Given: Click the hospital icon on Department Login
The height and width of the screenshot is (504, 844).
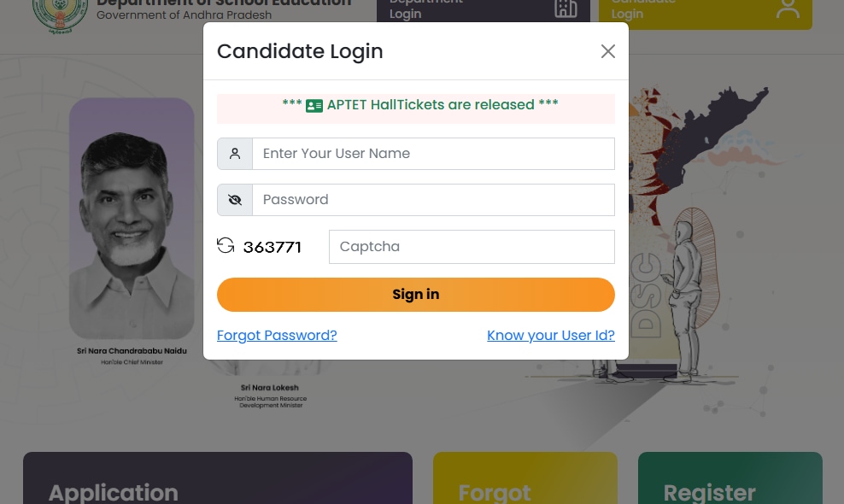Looking at the screenshot, I should (x=566, y=9).
